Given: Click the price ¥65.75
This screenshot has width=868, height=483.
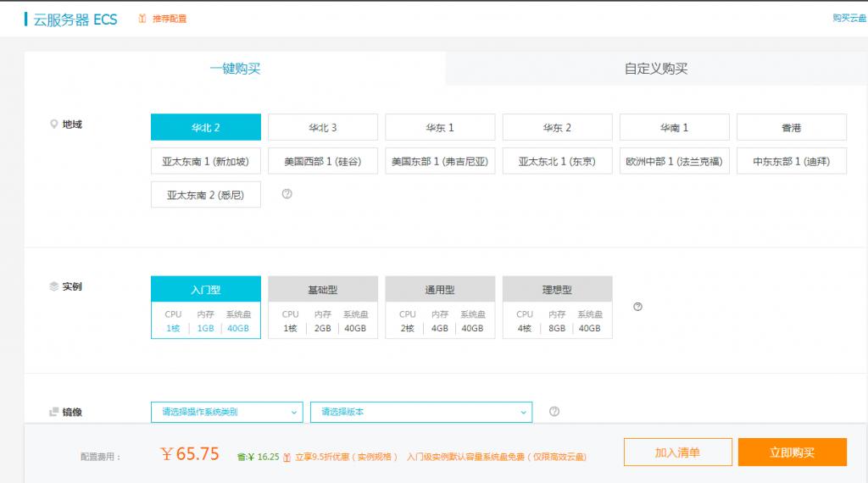Looking at the screenshot, I should tap(190, 453).
